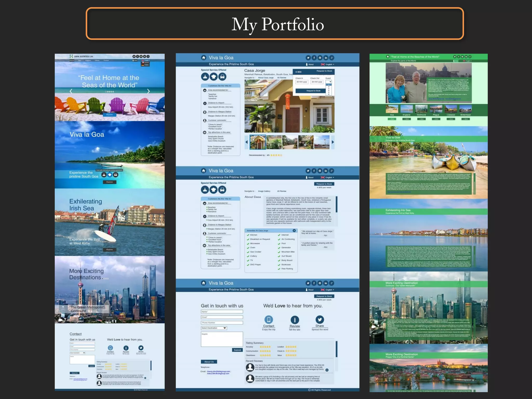Click All Review link on Casa Jorge page
The width and height of the screenshot is (532, 399).
[x=282, y=78]
